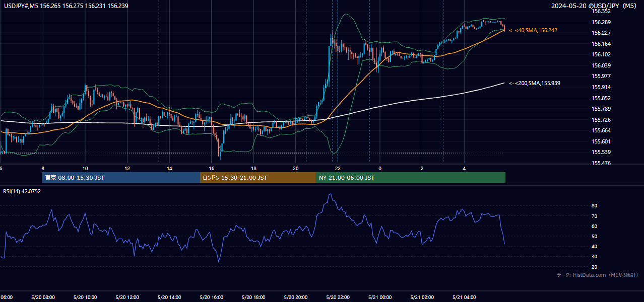644x302 pixels.
Task: Click RSI scale value 60
Action: click(x=595, y=226)
